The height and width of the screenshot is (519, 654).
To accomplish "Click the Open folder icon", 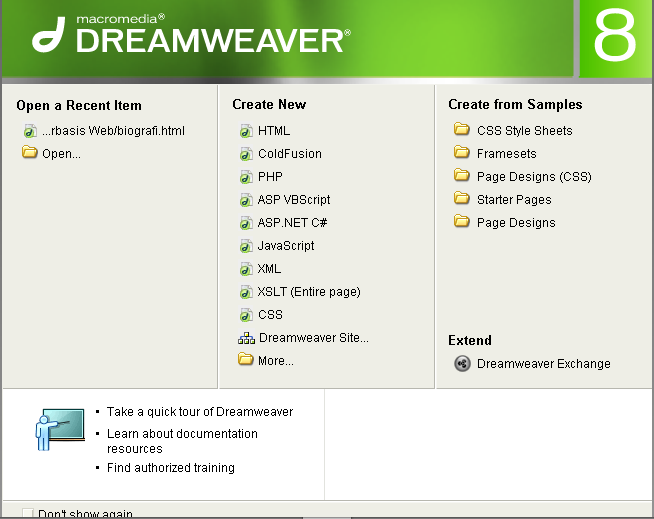I will tap(30, 152).
